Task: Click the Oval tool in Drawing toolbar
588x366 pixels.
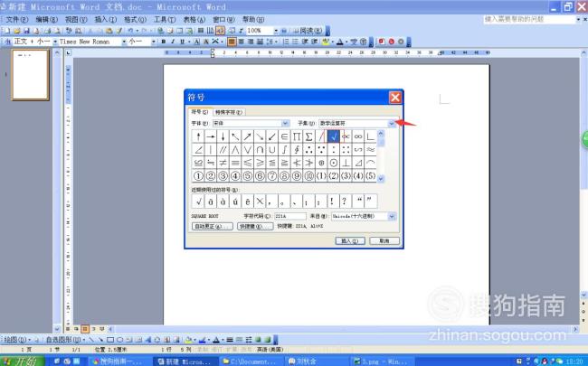Action: click(120, 340)
